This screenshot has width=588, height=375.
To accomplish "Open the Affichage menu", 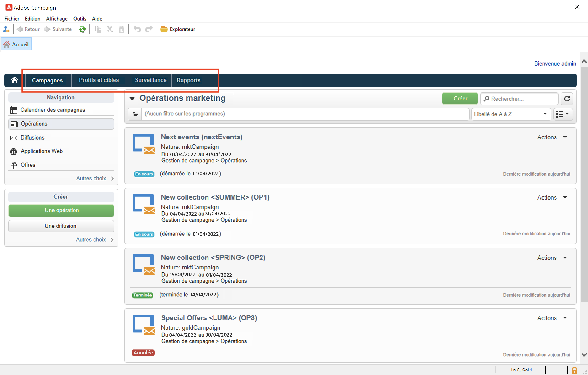I will click(x=57, y=19).
